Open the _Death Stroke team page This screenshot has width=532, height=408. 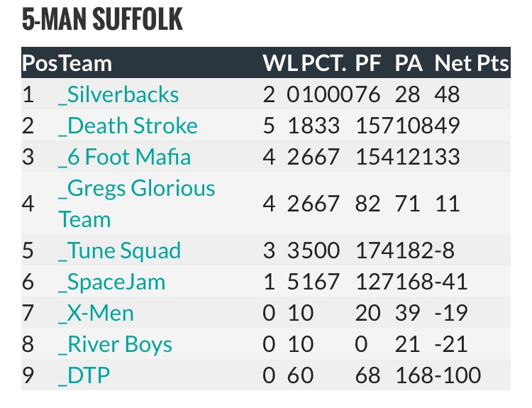(128, 126)
